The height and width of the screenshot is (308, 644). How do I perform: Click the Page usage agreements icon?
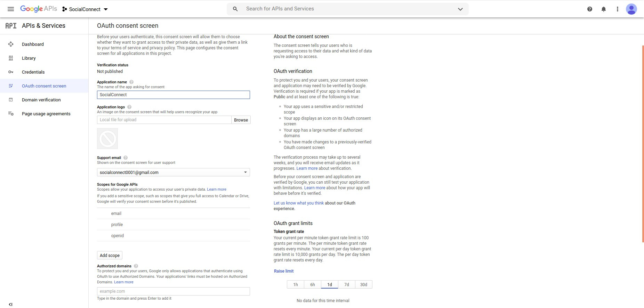tap(11, 114)
